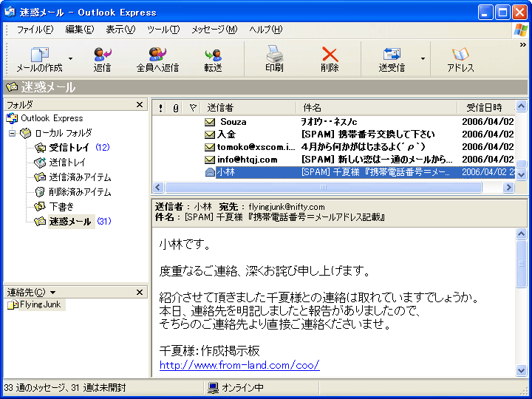532x399 pixels.
Task: Click the 返信 (Reply) toolbar icon
Action: tap(102, 54)
